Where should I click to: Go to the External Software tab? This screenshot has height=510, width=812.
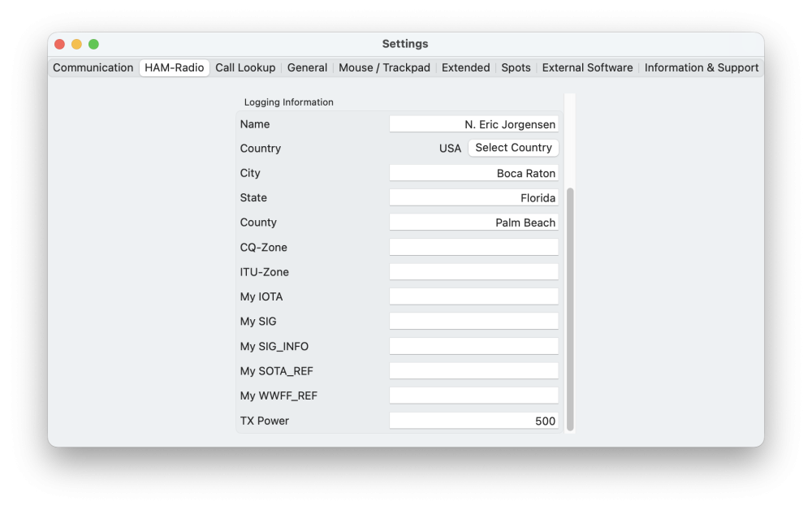coord(587,67)
